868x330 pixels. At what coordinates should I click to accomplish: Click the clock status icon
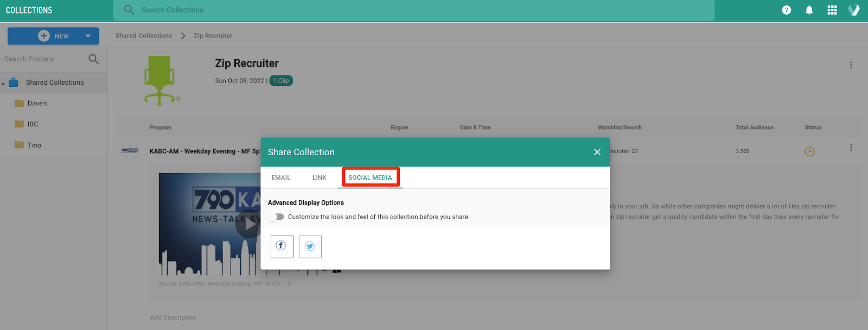coord(809,151)
